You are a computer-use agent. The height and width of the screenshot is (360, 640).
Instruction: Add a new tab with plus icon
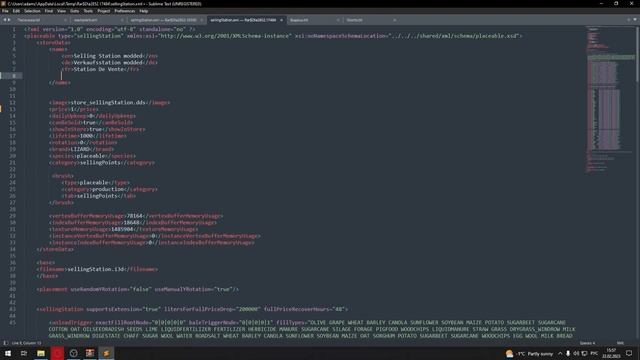(629, 20)
